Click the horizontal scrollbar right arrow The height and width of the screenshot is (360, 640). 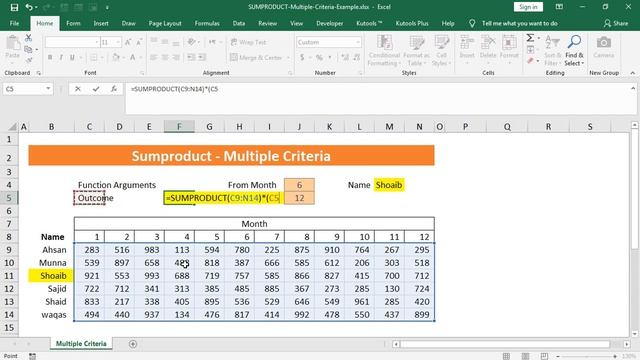(x=627, y=344)
